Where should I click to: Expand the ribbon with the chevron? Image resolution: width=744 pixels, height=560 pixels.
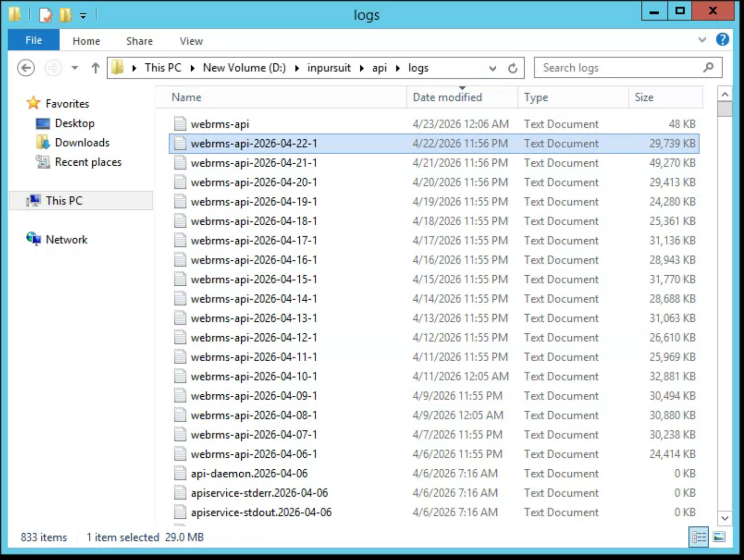tap(702, 40)
